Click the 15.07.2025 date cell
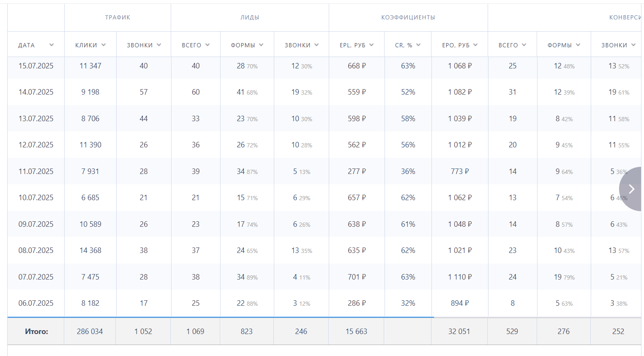Image resolution: width=644 pixels, height=356 pixels. point(36,66)
